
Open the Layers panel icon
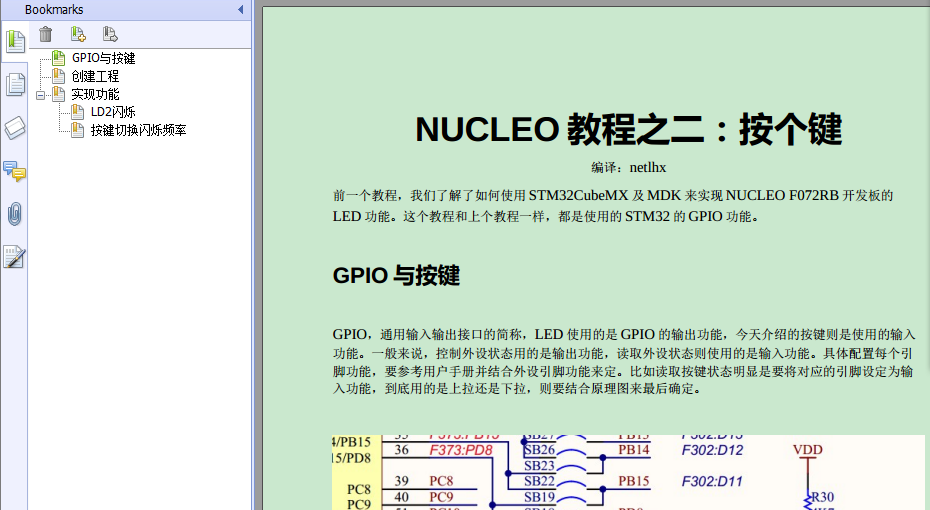pos(15,128)
